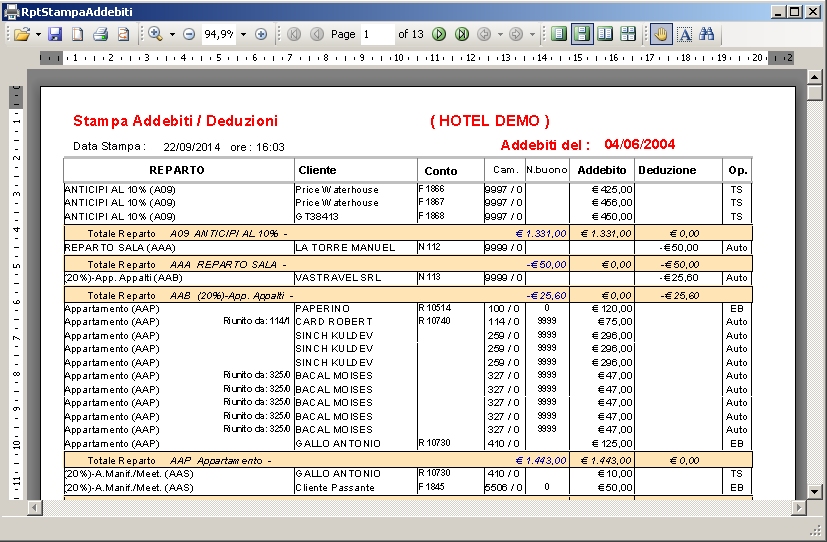
Task: Select the hand pan tool
Action: click(x=661, y=34)
